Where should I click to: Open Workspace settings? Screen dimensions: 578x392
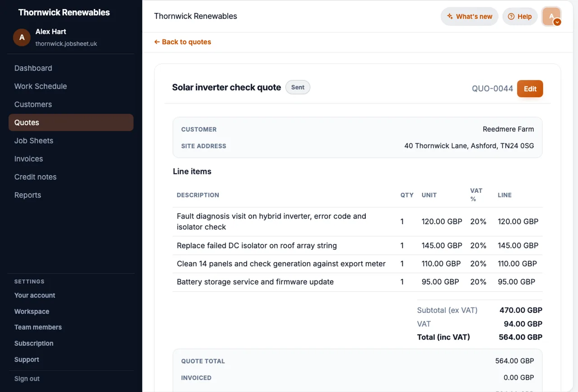[32, 312]
